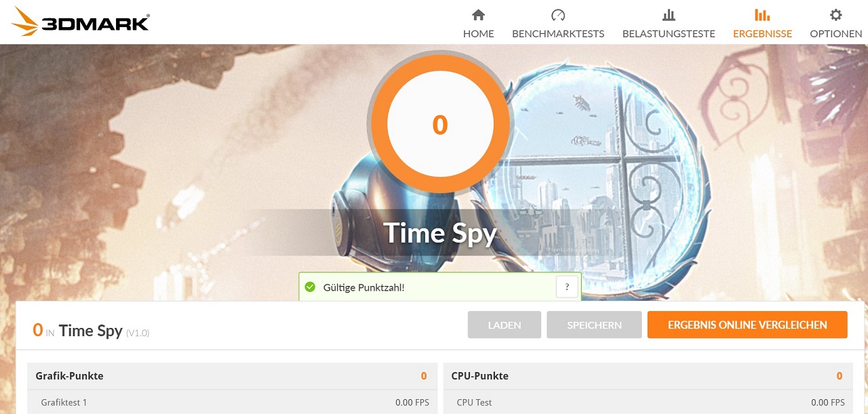Click the Belastungstests bar chart icon
Screen dimensions: 868x414
click(669, 15)
